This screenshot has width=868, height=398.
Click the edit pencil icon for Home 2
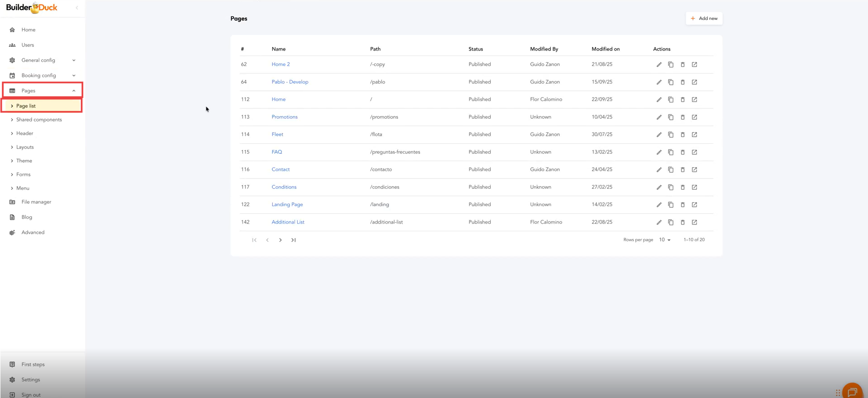coord(659,65)
